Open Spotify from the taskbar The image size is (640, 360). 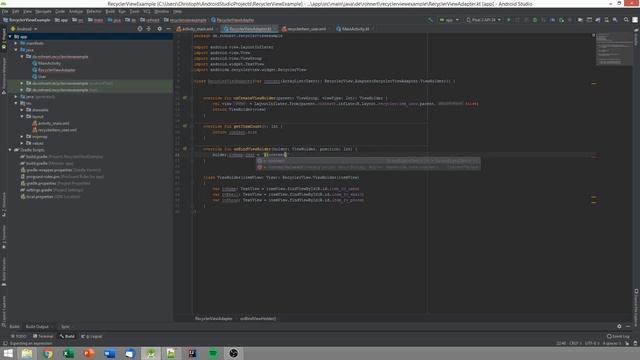[213, 353]
